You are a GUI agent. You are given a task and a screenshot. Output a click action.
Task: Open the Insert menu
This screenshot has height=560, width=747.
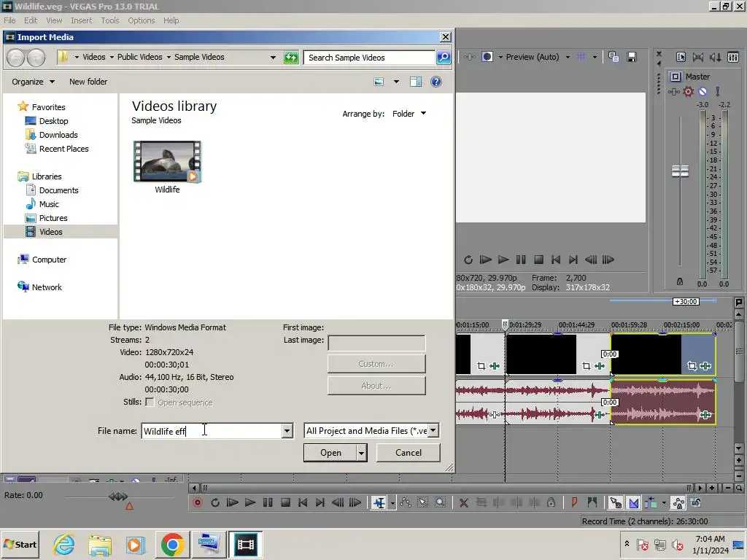[x=82, y=20]
